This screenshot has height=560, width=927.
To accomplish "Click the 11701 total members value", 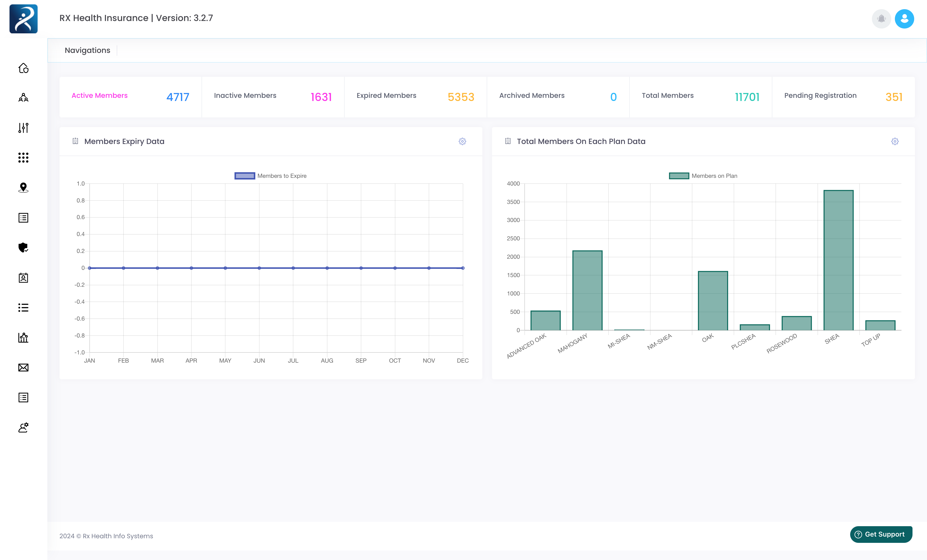I will (x=747, y=97).
